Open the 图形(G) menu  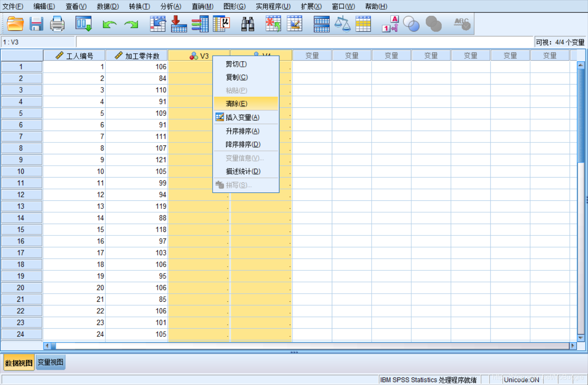coord(234,6)
